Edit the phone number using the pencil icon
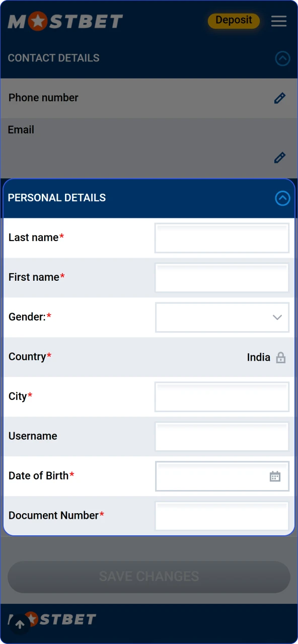The image size is (298, 644). [280, 98]
